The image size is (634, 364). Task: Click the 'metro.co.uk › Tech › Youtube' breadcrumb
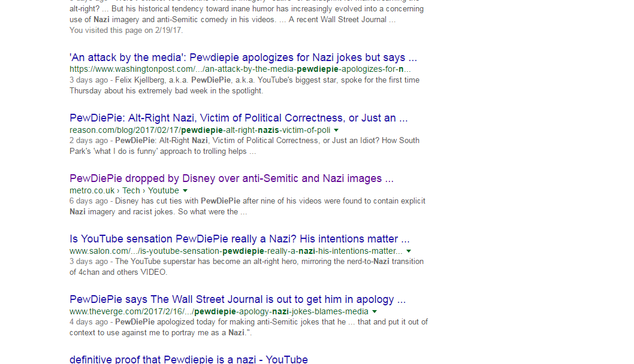124,191
